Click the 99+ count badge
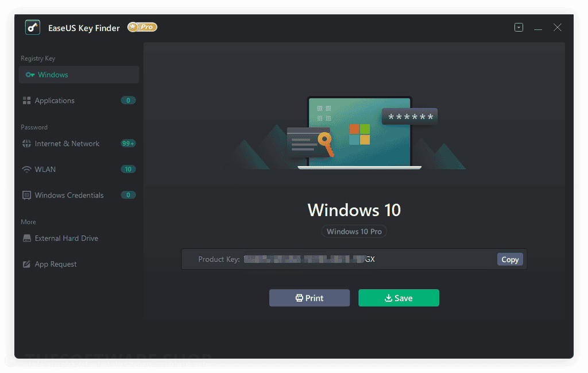Screen dimensions: 588x373 coord(128,143)
